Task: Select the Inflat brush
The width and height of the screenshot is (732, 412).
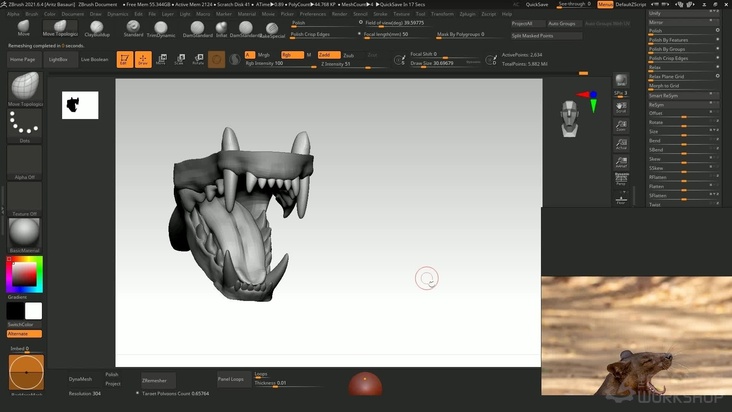Action: click(221, 27)
